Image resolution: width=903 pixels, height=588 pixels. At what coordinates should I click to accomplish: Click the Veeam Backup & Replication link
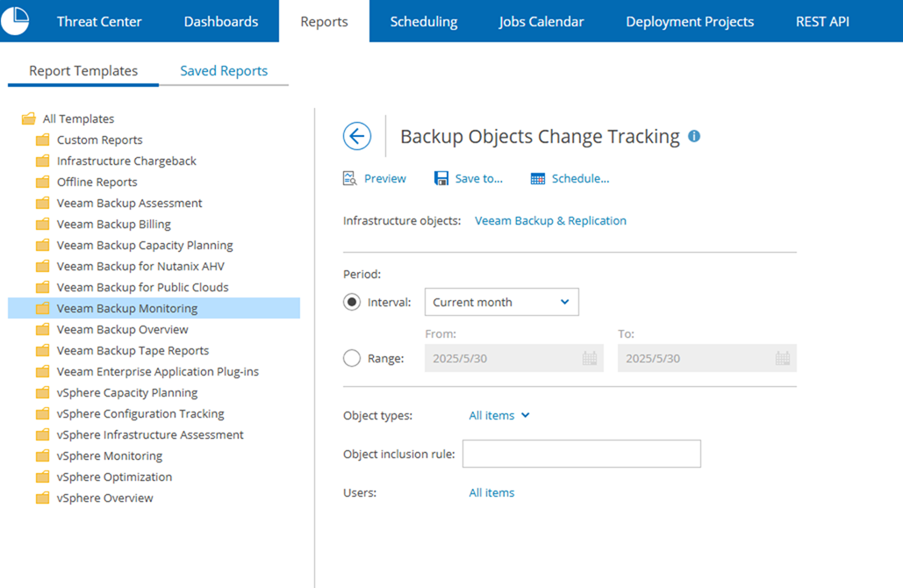click(x=550, y=221)
